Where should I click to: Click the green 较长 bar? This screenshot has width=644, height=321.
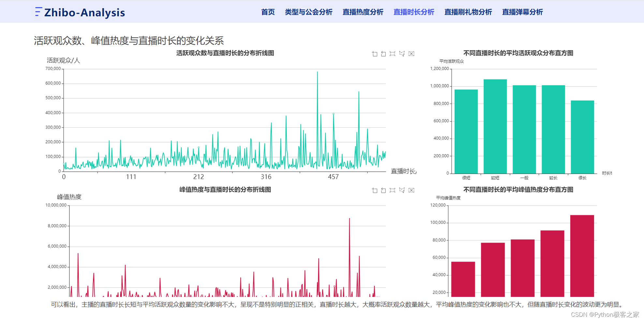(x=553, y=129)
